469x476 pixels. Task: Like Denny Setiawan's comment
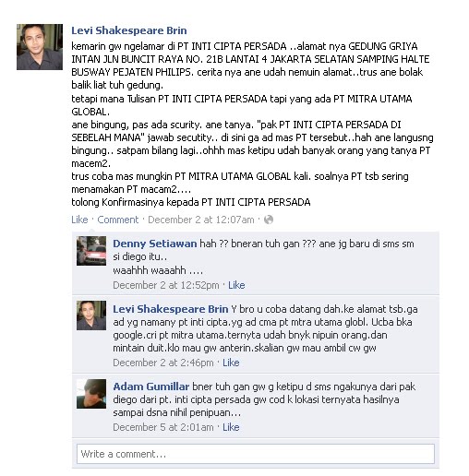[x=236, y=285]
